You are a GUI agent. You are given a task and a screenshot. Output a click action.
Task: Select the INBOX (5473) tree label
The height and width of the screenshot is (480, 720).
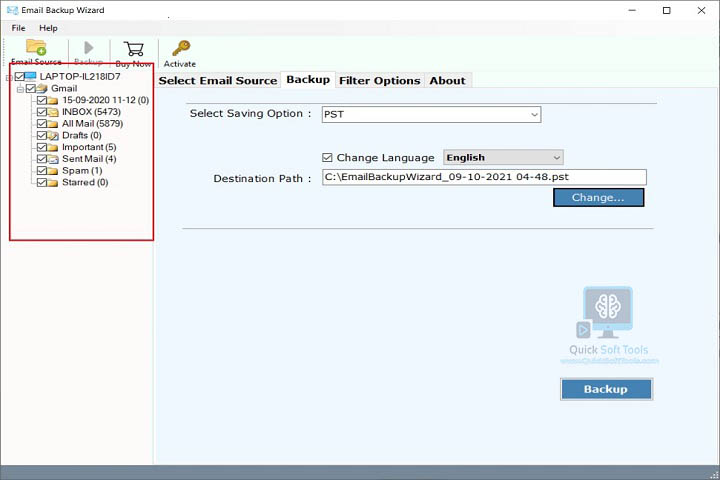tap(91, 112)
